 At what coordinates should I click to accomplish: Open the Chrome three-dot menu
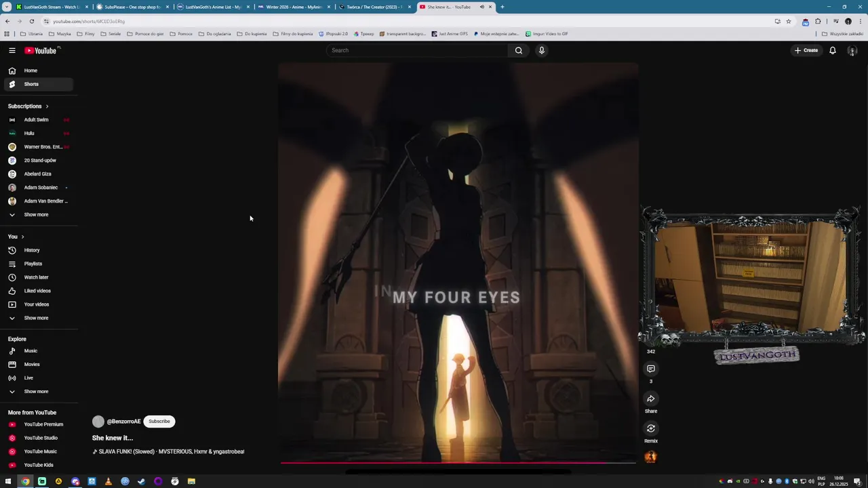[859, 22]
